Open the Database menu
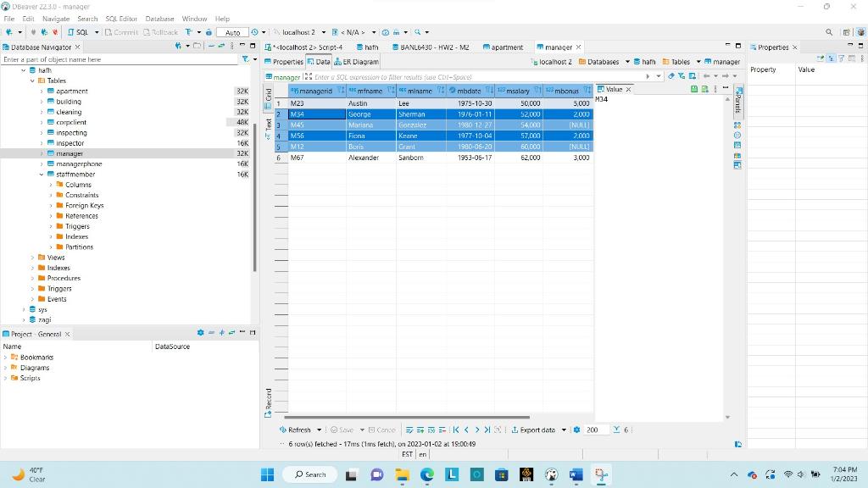Viewport: 868px width, 488px height. 159,19
